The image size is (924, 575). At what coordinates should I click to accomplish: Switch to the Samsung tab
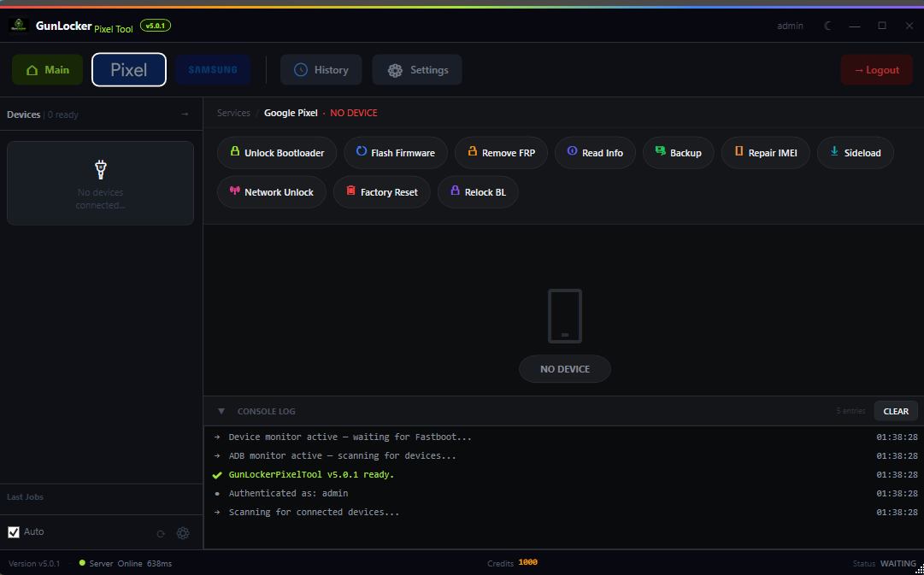click(x=213, y=69)
